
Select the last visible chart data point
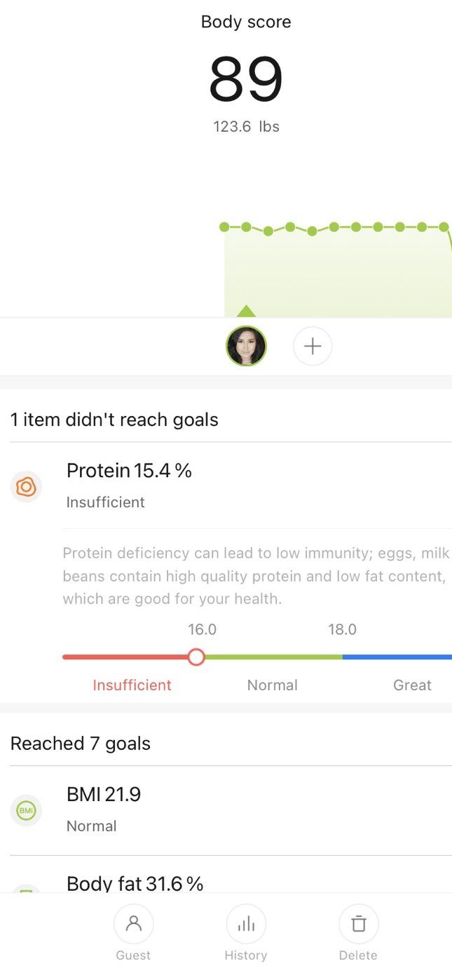444,227
